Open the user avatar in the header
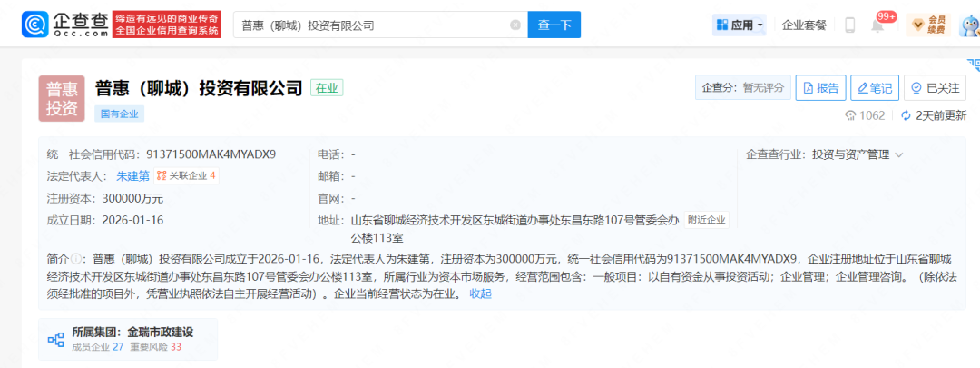This screenshot has width=980, height=368. coord(970,25)
